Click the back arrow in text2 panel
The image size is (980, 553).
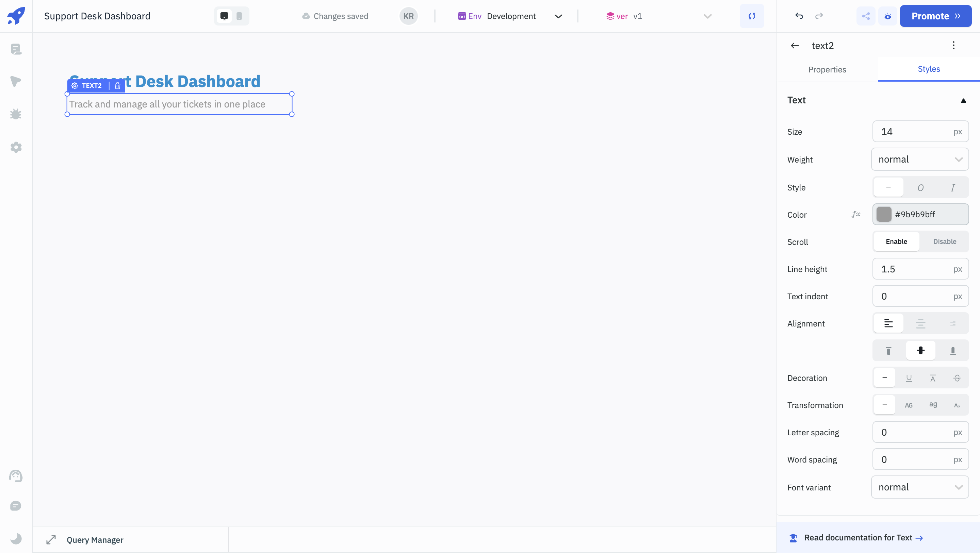pos(795,45)
